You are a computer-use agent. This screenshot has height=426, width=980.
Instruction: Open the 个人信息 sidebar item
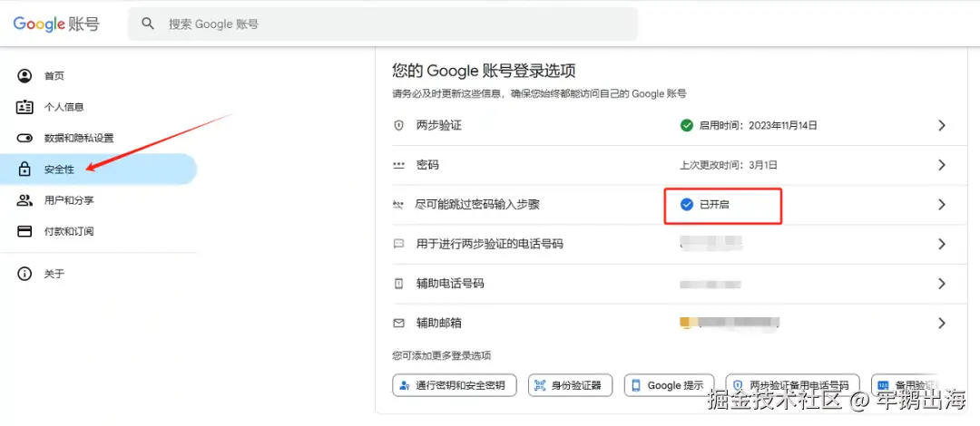coord(98,107)
